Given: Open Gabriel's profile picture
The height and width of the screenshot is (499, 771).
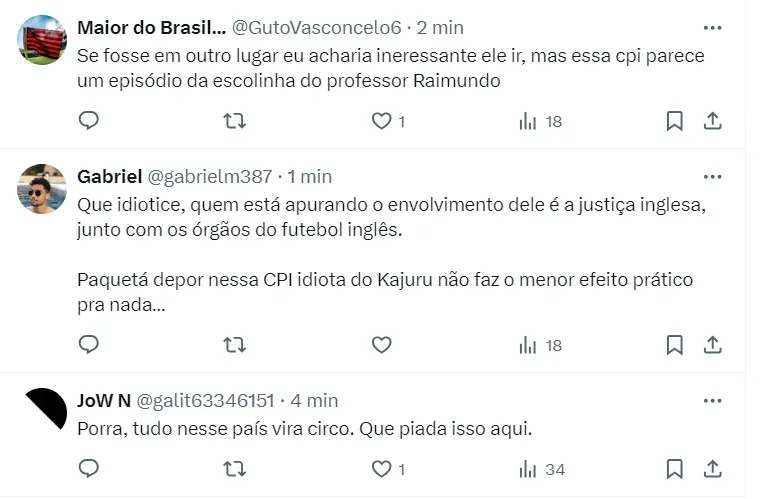Looking at the screenshot, I should click(43, 188).
